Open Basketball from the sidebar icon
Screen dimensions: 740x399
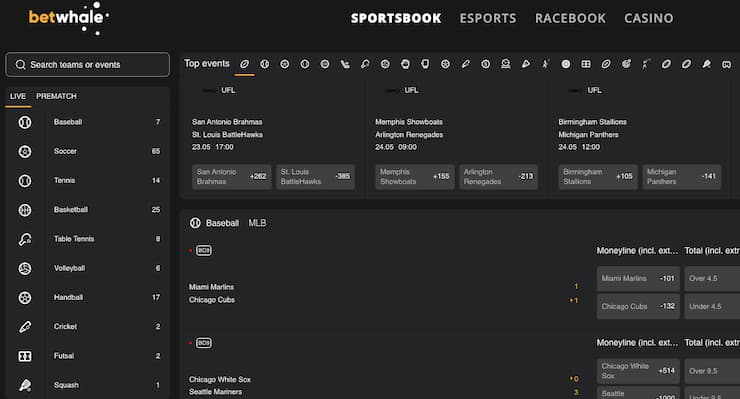tap(25, 210)
